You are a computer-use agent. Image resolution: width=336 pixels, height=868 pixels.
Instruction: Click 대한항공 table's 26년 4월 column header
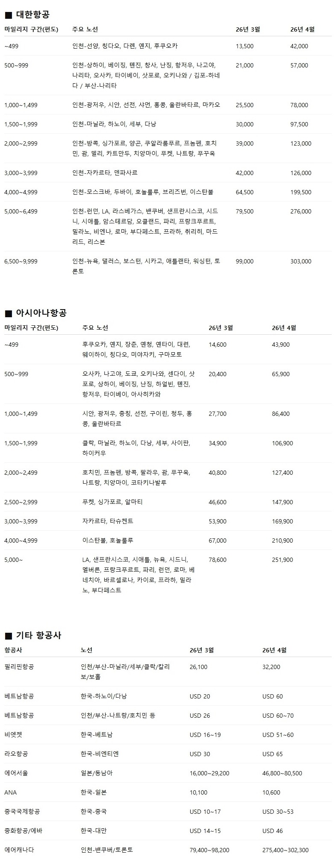[302, 29]
